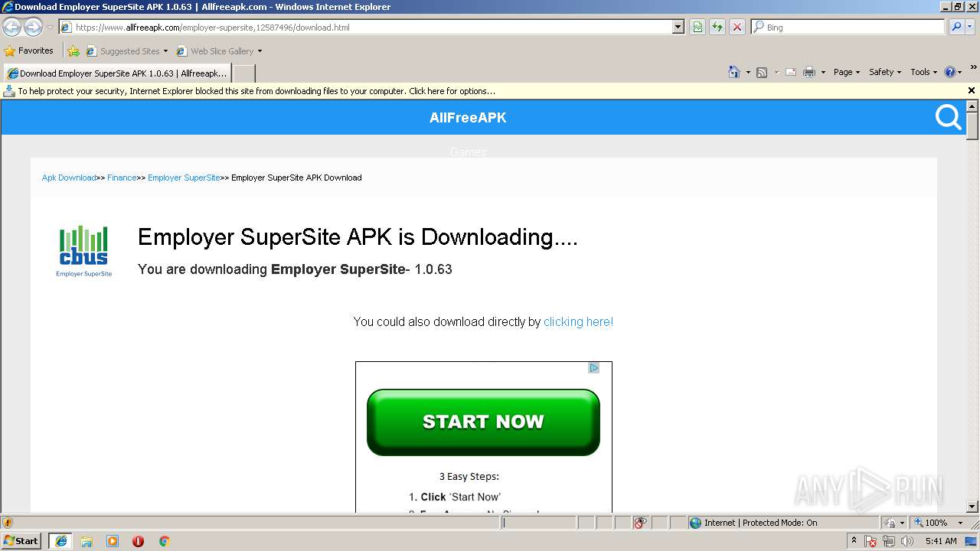Click the Internet Explorer taskbar icon
Screen dimensions: 980x551
click(60, 540)
